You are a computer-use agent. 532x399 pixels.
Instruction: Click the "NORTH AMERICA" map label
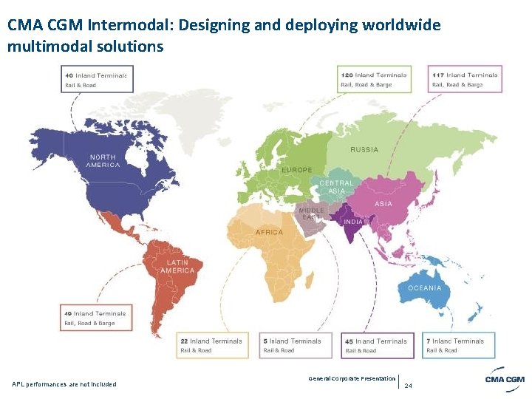coord(103,161)
